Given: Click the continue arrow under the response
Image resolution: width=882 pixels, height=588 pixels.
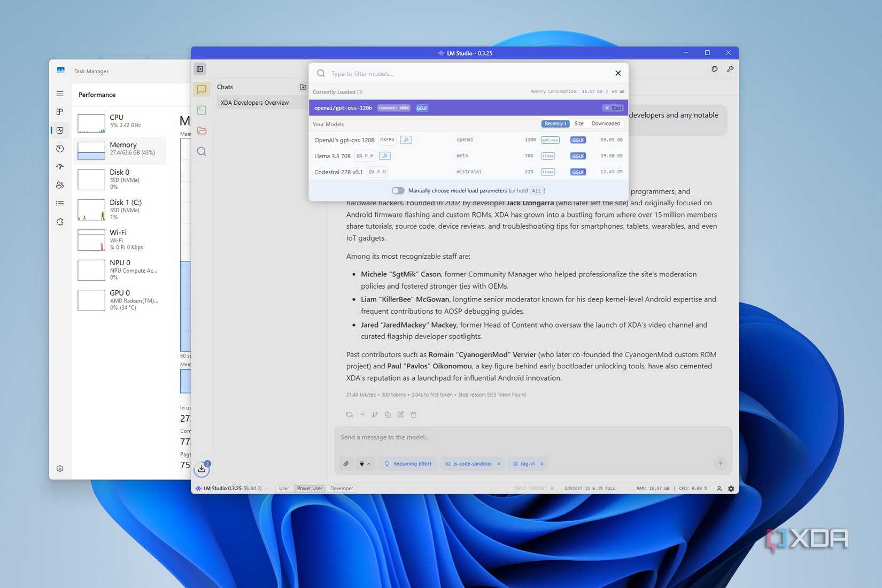Looking at the screenshot, I should click(362, 414).
